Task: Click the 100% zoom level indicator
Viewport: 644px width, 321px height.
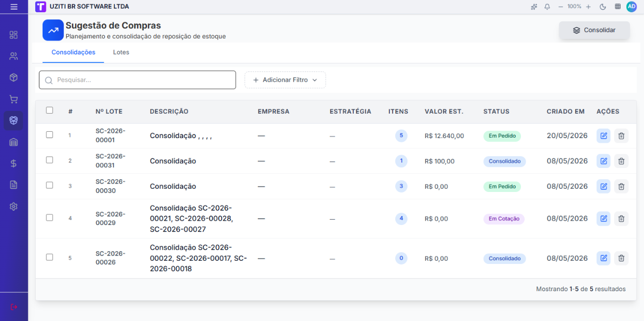Action: pyautogui.click(x=574, y=7)
